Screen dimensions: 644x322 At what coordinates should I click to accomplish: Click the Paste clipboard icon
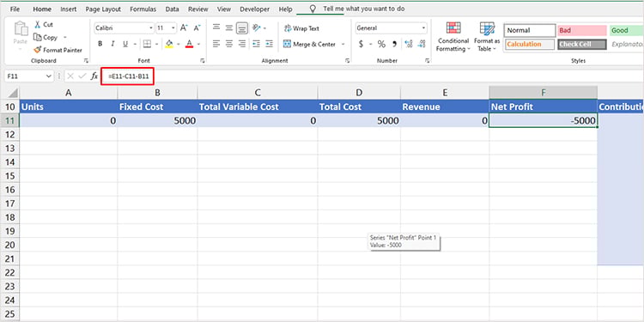pyautogui.click(x=21, y=29)
